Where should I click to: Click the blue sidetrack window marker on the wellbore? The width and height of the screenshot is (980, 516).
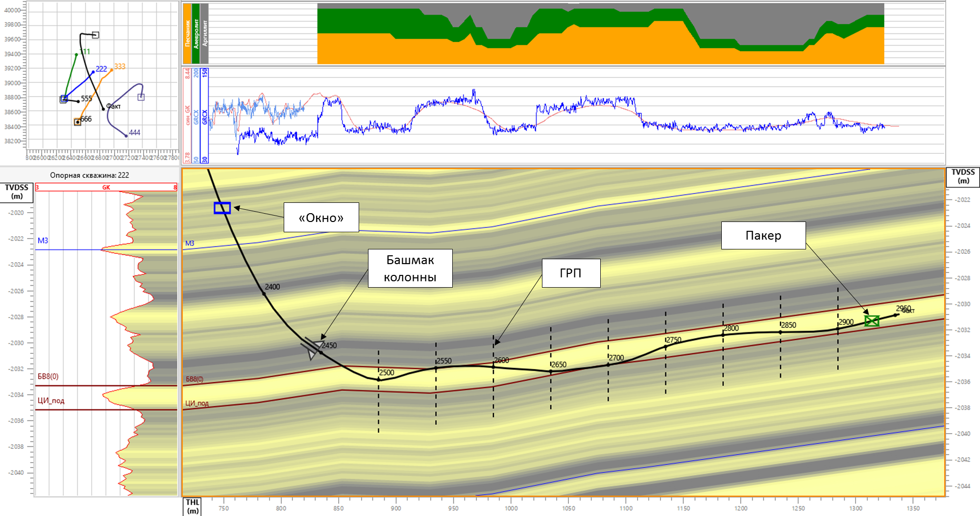point(222,208)
